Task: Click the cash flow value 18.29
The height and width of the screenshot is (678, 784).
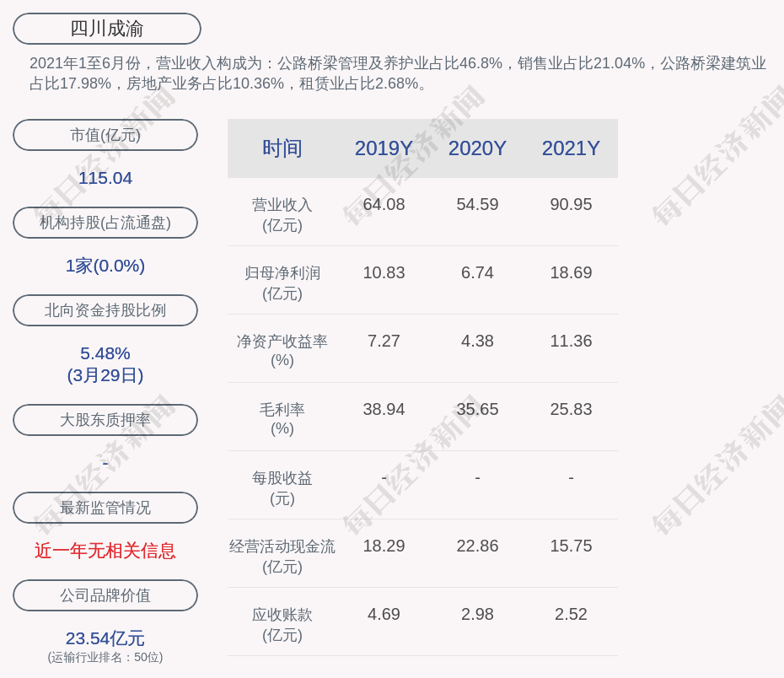Action: [384, 546]
